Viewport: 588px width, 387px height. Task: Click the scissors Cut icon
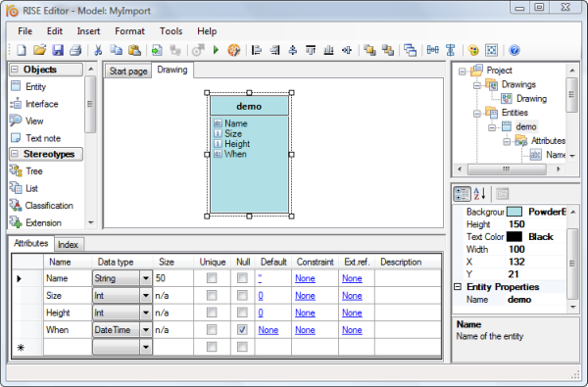click(x=98, y=50)
